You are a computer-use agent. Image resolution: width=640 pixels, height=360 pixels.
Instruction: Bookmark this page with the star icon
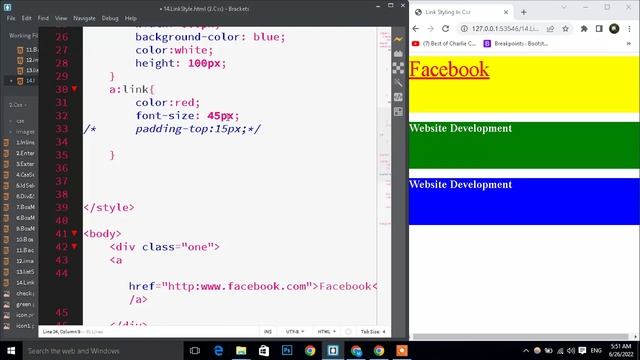(565, 29)
